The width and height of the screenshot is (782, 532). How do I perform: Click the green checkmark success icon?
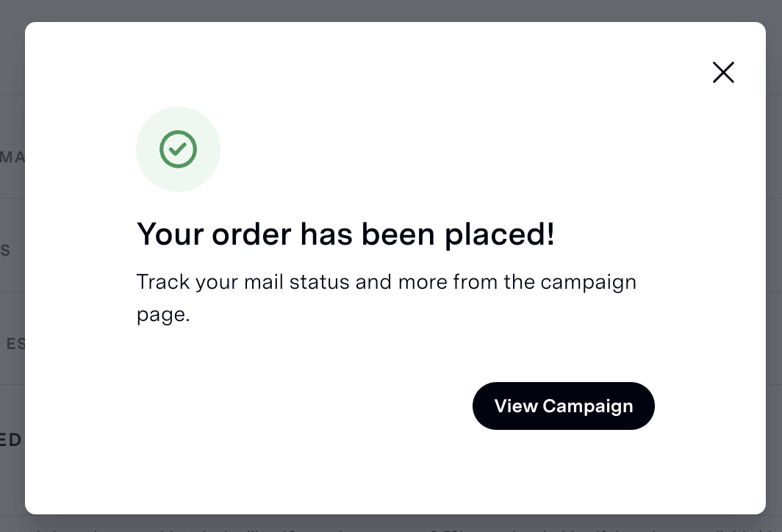(x=178, y=149)
